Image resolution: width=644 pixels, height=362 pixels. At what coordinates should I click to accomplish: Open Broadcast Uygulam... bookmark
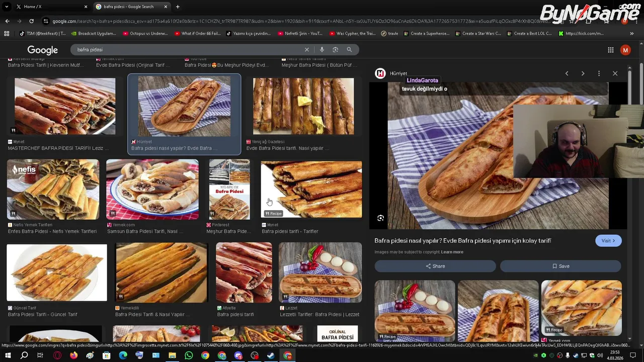[94, 34]
